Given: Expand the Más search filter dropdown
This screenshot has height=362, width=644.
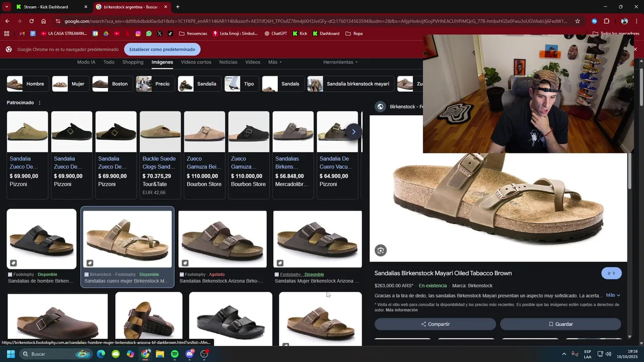Looking at the screenshot, I should tap(275, 62).
